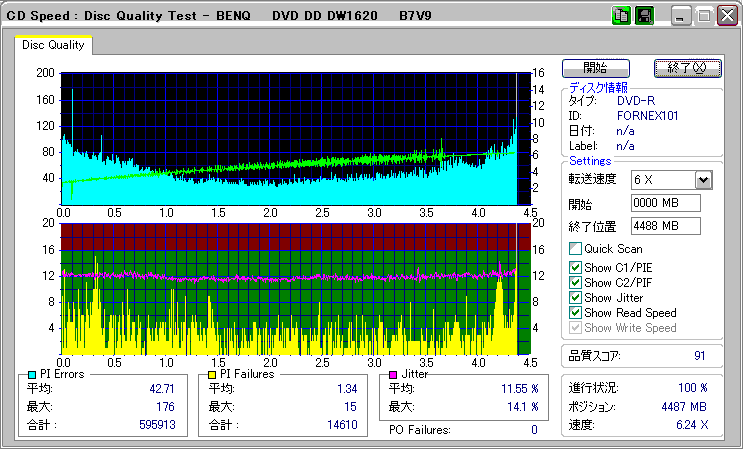
Task: Minimize the CD Speed window
Action: [x=681, y=16]
